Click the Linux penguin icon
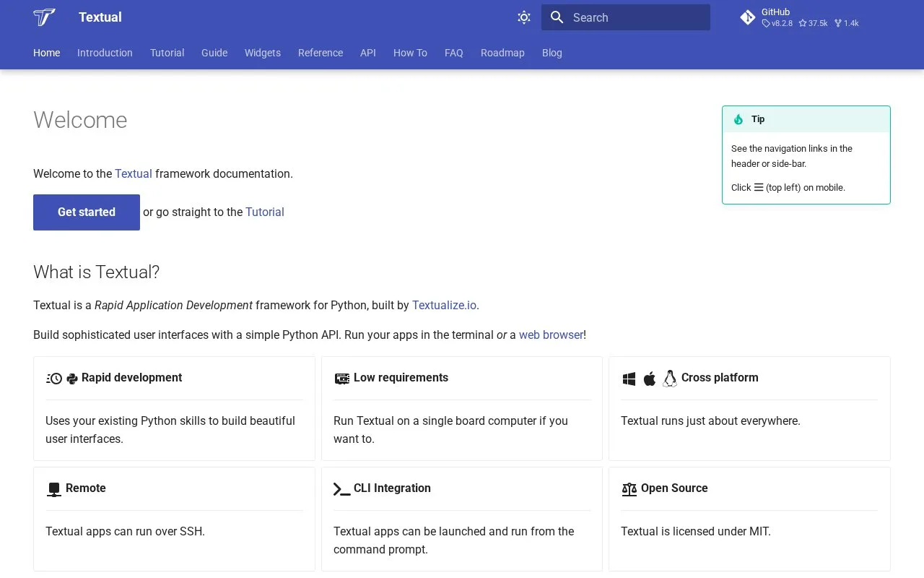924x578 pixels. [x=670, y=378]
